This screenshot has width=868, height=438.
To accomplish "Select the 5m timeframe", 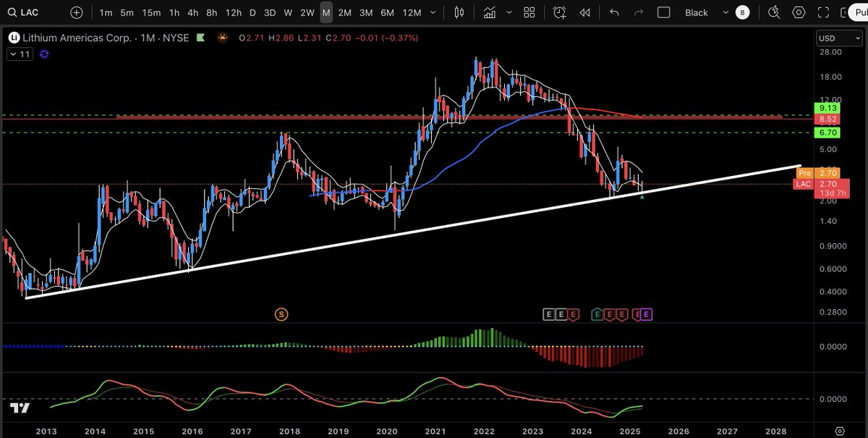I will pyautogui.click(x=127, y=12).
